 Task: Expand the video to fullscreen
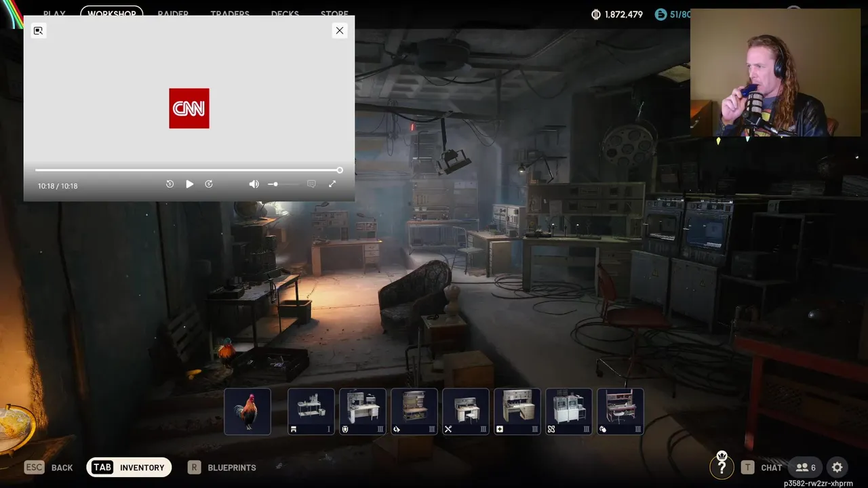tap(332, 184)
